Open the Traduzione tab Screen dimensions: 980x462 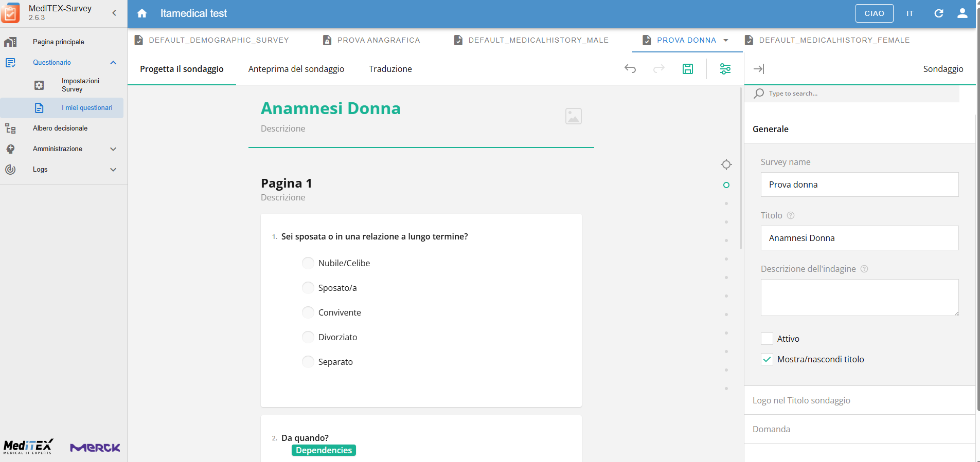(x=390, y=69)
